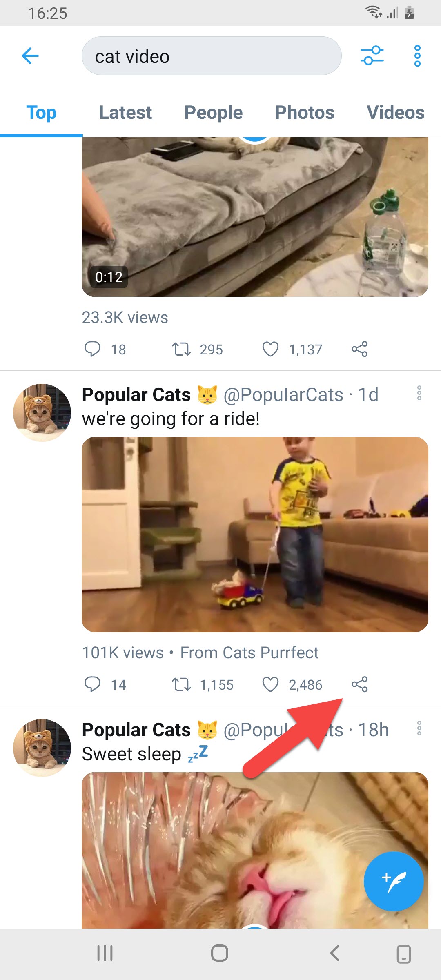The width and height of the screenshot is (441, 980).
Task: Reply to the tweet with 18 comments
Action: [92, 349]
